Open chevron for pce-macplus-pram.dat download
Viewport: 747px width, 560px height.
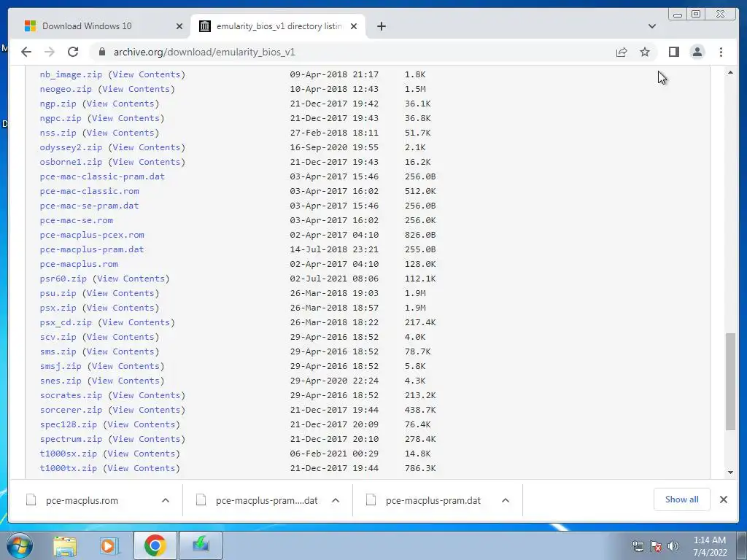tap(506, 500)
